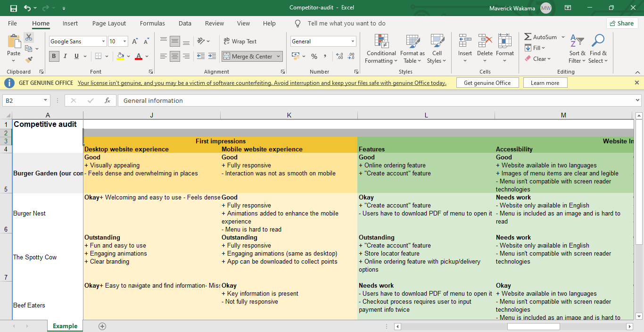Screen dimensions: 644x332
Task: Open the Page Layout tab
Action: click(109, 23)
